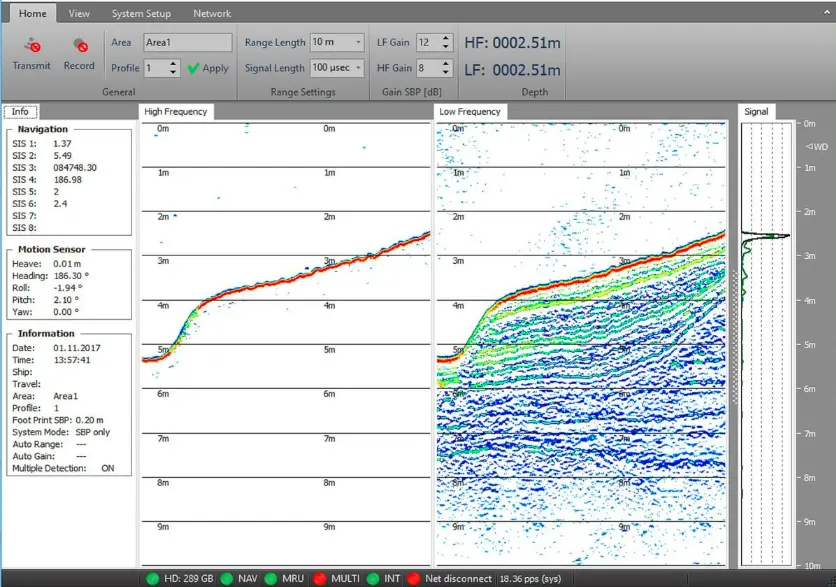
Task: Click the SIS 2 value 5.49
Action: [x=62, y=156]
